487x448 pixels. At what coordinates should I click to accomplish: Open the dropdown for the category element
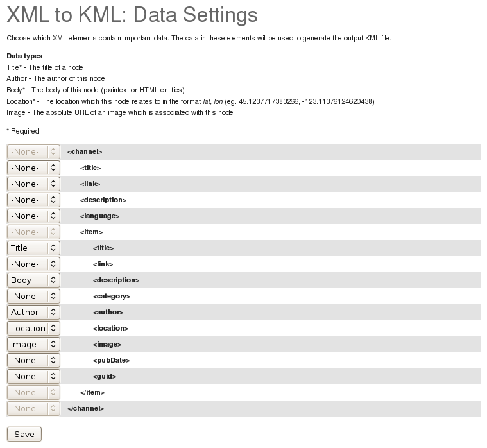(33, 296)
